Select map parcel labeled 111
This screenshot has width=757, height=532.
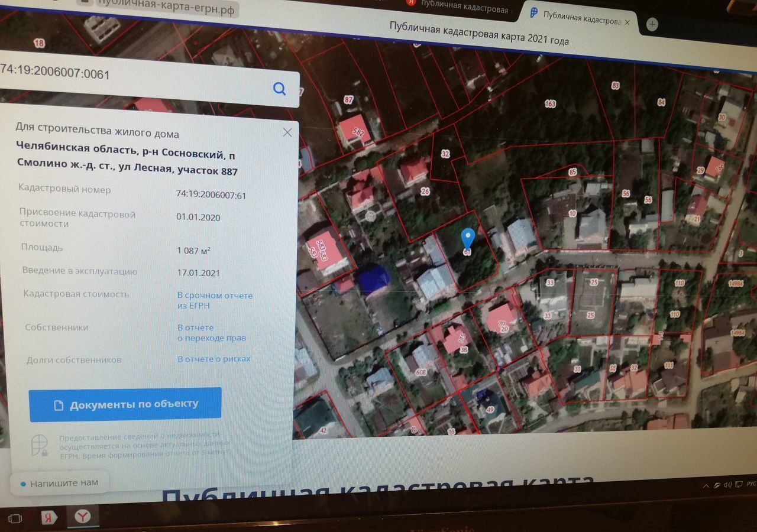(669, 365)
